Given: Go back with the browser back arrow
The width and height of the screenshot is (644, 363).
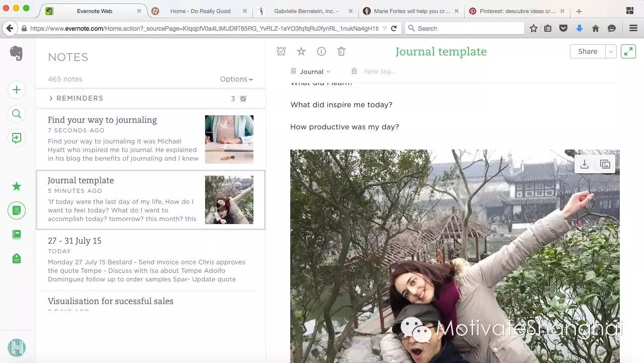Looking at the screenshot, I should tap(9, 29).
